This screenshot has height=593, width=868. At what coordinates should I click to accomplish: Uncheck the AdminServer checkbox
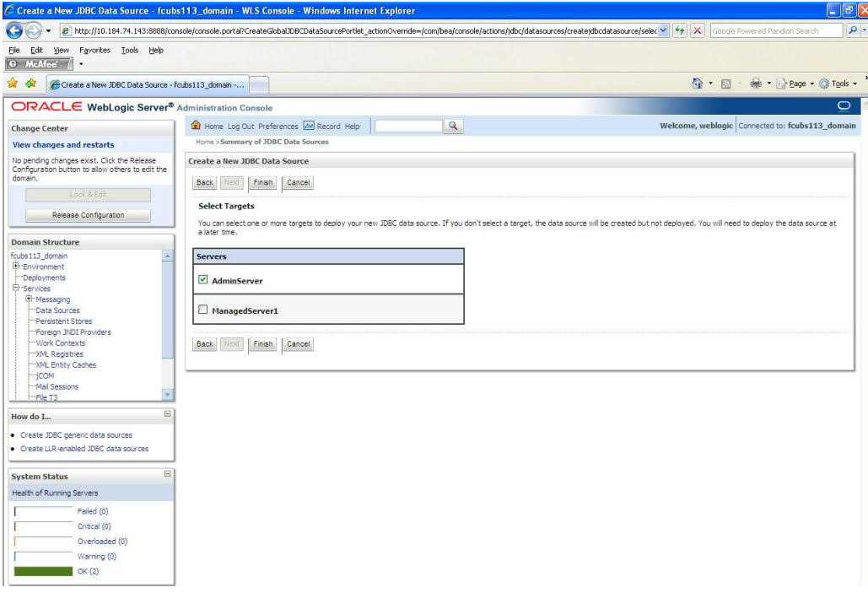203,279
